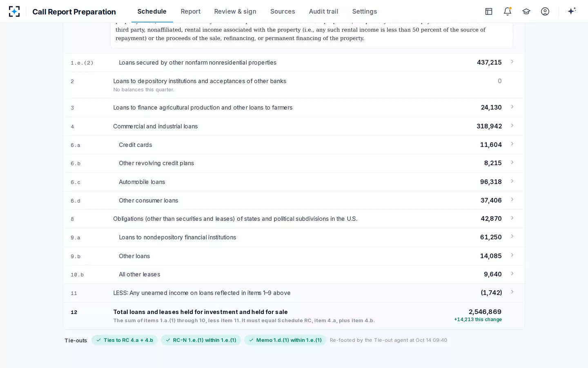Open the Sources tab

283,11
